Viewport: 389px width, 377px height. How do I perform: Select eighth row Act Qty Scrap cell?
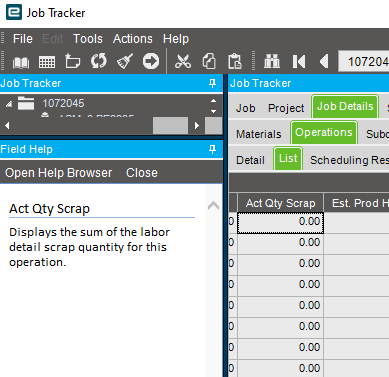pyautogui.click(x=280, y=369)
